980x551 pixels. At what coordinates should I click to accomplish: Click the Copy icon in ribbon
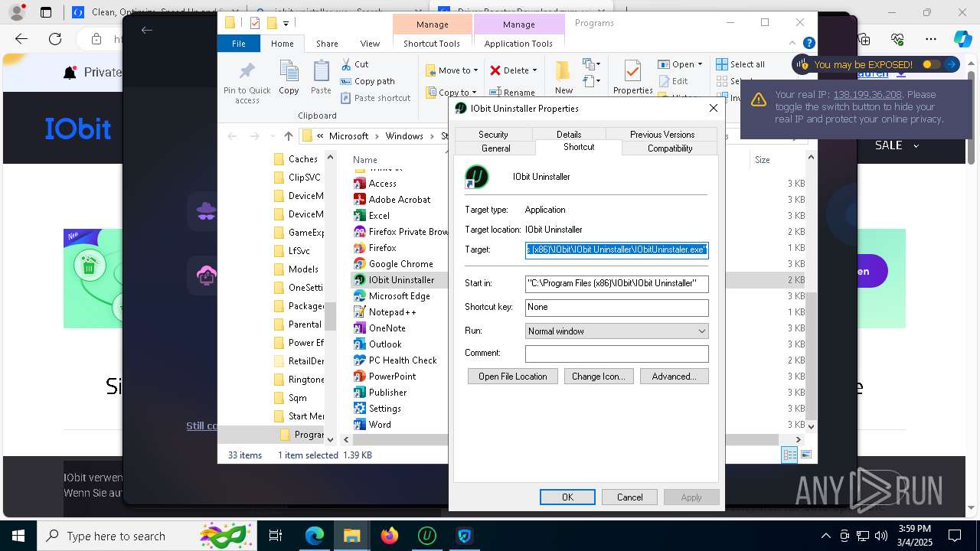[289, 72]
